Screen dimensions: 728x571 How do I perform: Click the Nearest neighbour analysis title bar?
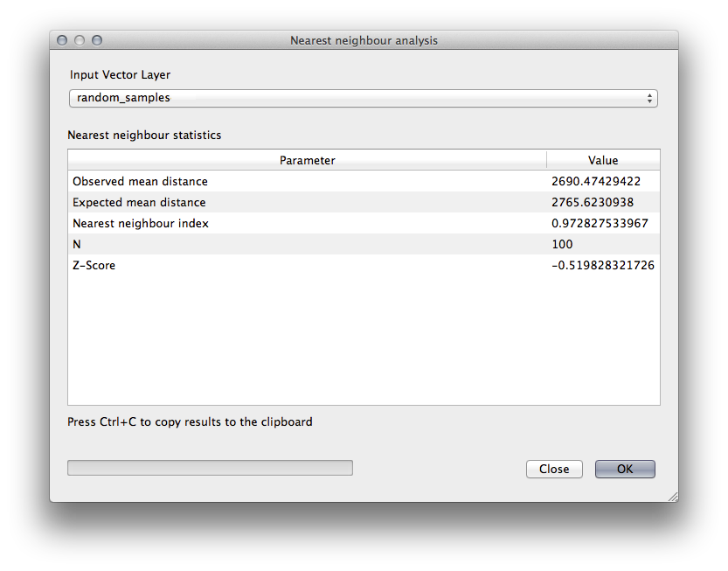[x=364, y=40]
